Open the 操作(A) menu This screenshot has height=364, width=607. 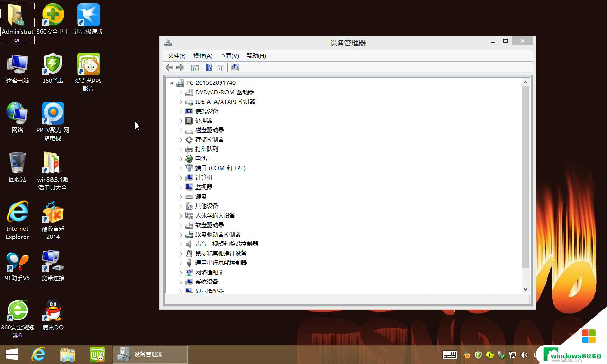coord(203,56)
